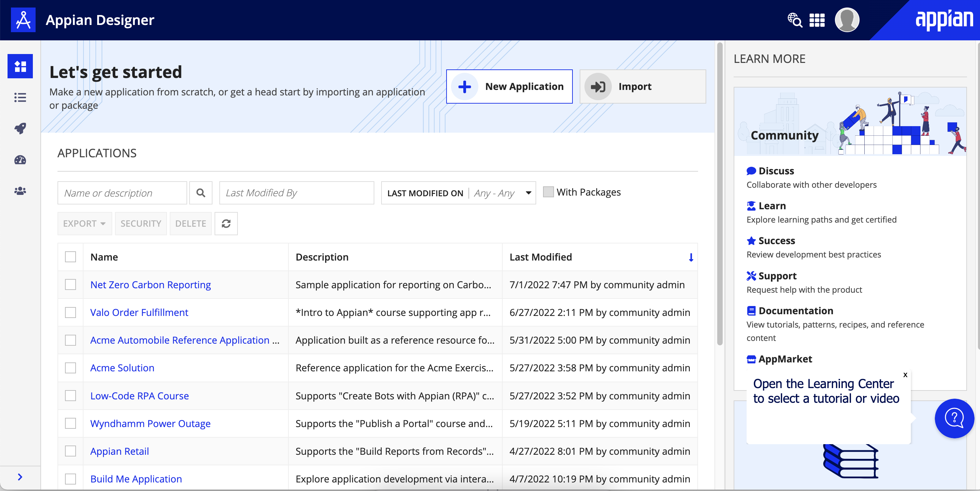Image resolution: width=980 pixels, height=491 pixels.
Task: Click the Delete button
Action: pyautogui.click(x=191, y=224)
